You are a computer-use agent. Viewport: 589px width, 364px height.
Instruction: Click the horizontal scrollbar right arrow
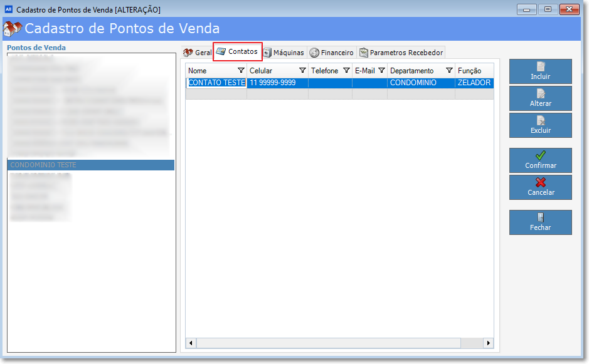click(489, 343)
